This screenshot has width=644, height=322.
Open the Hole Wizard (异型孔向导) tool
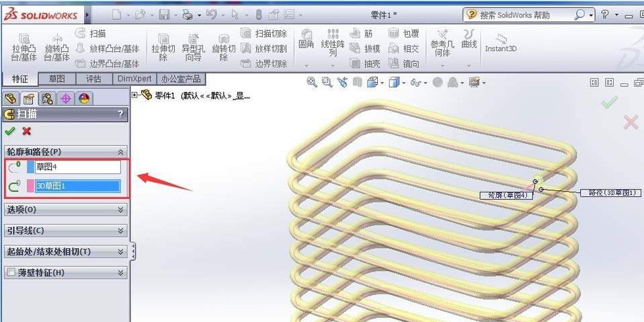point(193,48)
